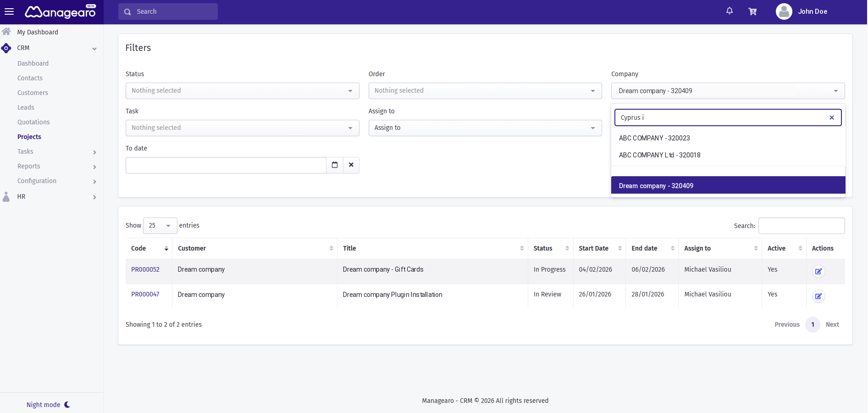Click the Previous pagination button

click(787, 324)
